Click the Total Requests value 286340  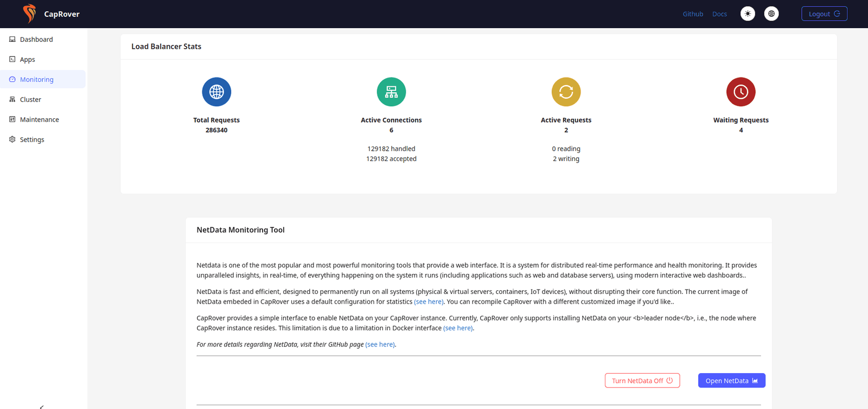click(x=216, y=130)
